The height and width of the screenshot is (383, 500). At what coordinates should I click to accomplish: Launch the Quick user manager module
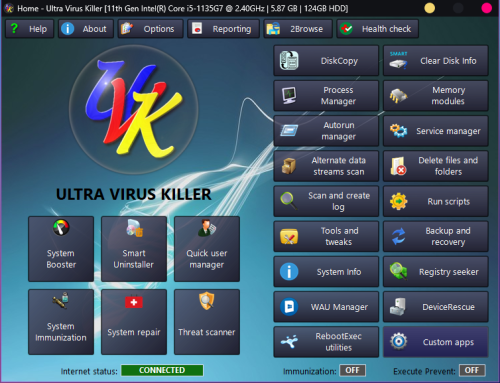207,249
